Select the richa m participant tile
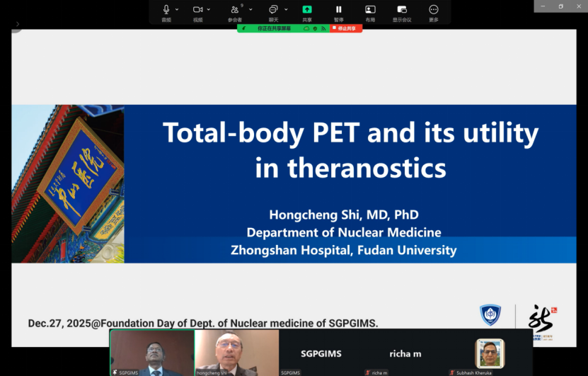The height and width of the screenshot is (376, 588). click(x=405, y=352)
